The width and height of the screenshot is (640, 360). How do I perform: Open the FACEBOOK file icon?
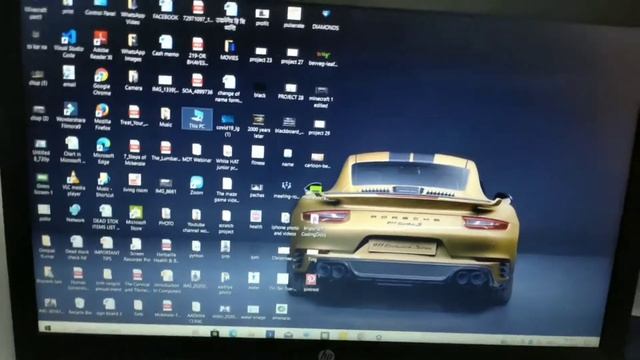point(165,10)
